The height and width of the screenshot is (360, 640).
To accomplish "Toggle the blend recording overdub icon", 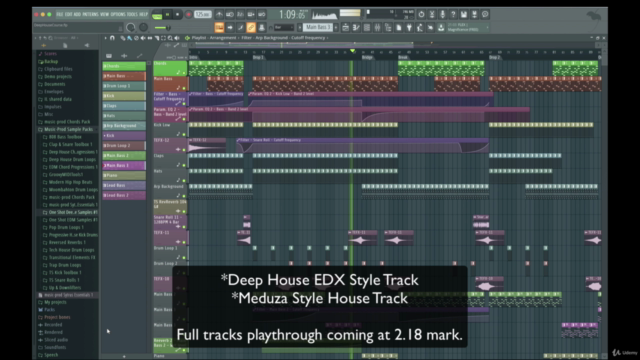I will point(251,15).
